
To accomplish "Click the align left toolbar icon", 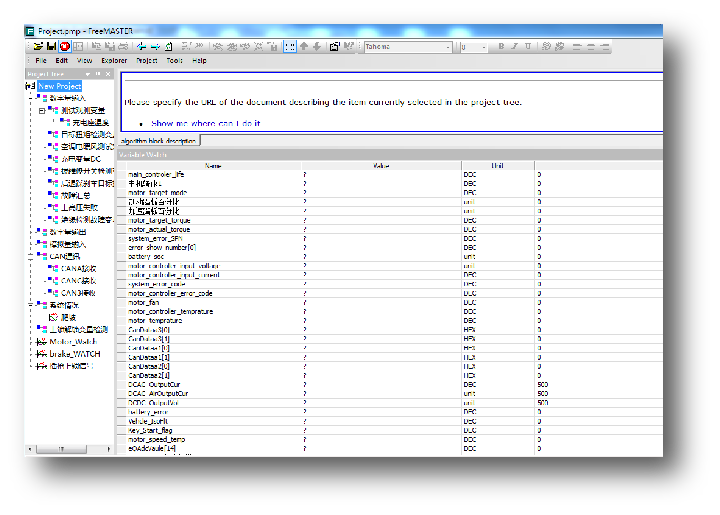I will [577, 47].
